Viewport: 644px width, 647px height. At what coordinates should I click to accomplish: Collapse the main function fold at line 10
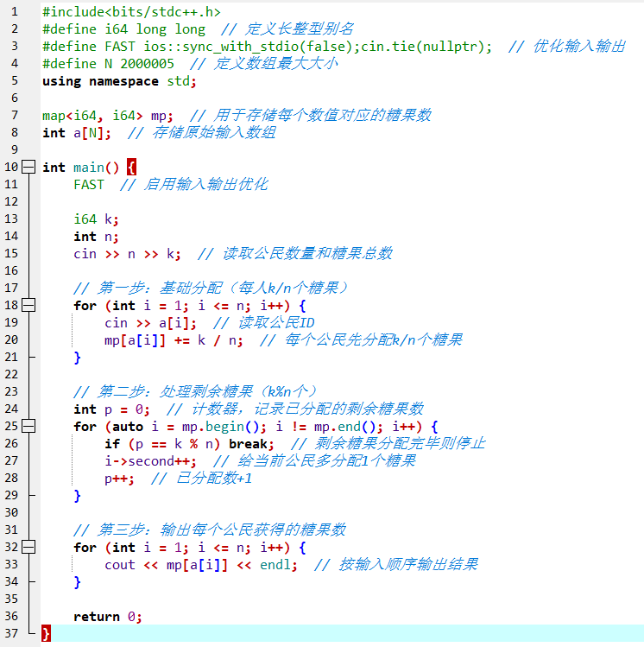pos(28,167)
